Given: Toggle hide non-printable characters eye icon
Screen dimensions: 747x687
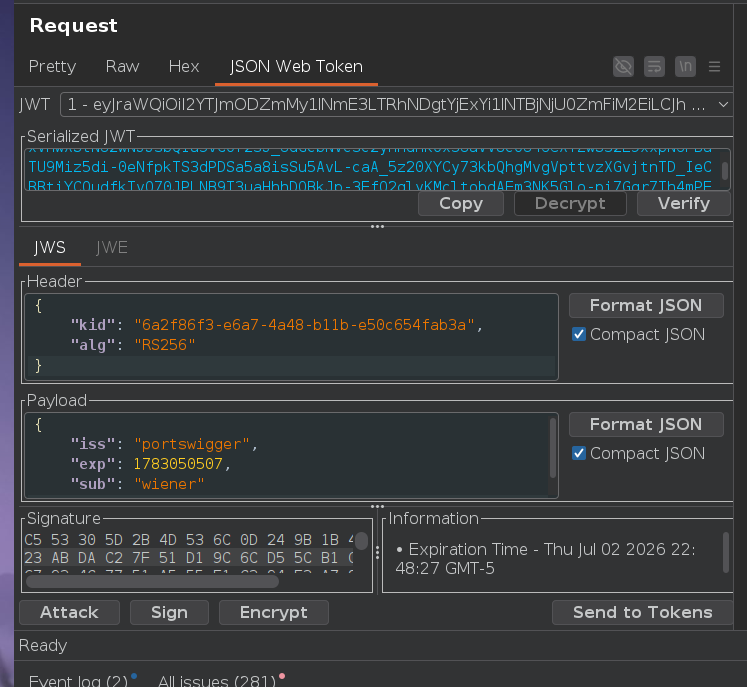Looking at the screenshot, I should point(623,66).
